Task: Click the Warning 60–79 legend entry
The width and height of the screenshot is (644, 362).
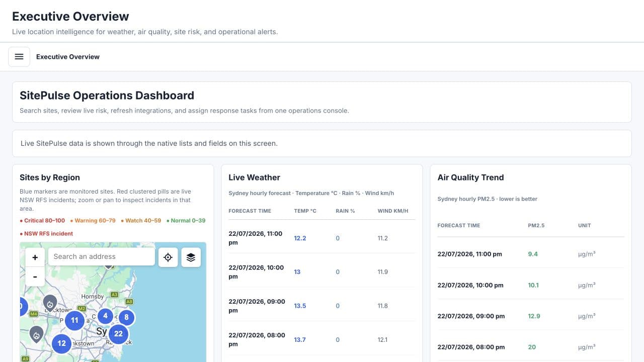Action: pyautogui.click(x=93, y=220)
